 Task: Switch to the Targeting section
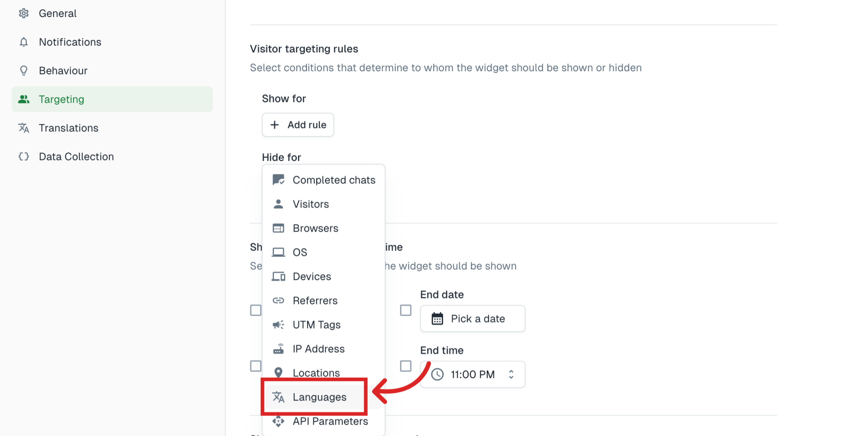click(61, 99)
